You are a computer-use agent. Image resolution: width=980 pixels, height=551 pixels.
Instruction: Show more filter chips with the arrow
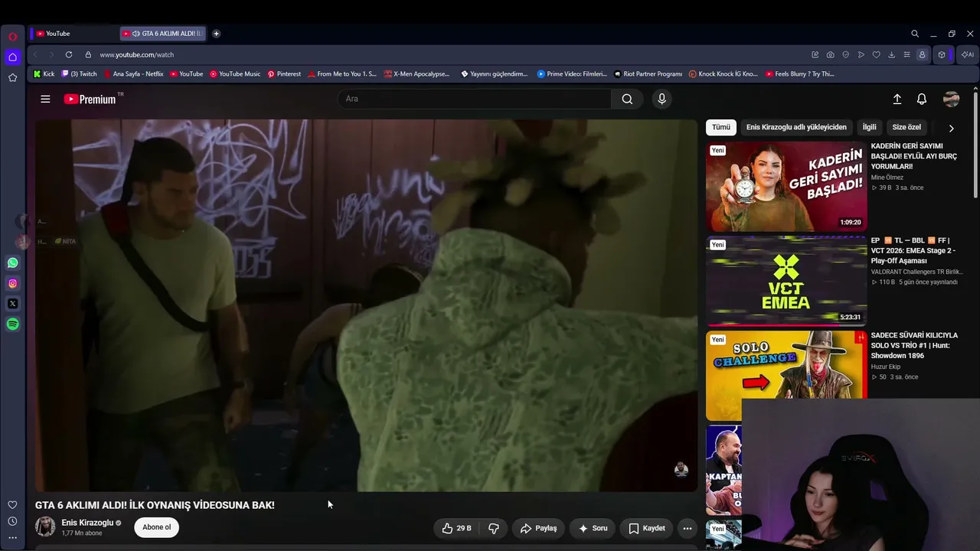click(951, 128)
